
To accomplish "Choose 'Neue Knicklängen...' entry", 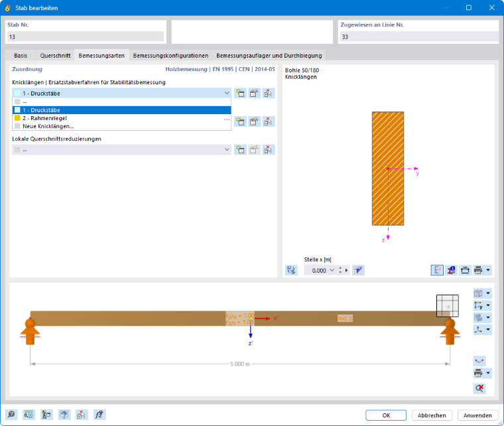I will pos(121,126).
